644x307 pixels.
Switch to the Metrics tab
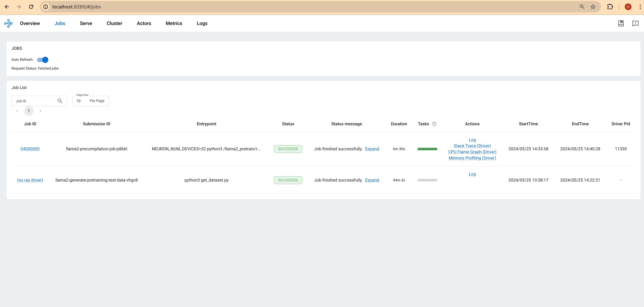[x=174, y=23]
